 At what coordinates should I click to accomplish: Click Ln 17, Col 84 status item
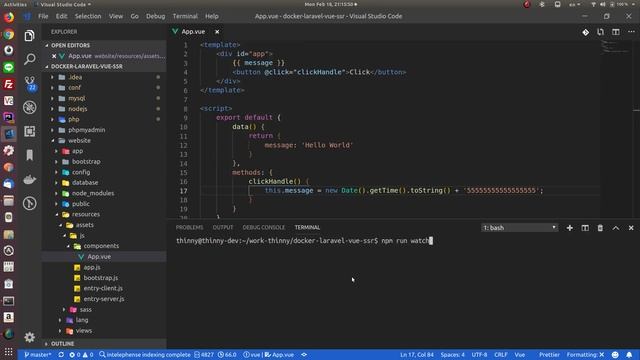coord(417,355)
